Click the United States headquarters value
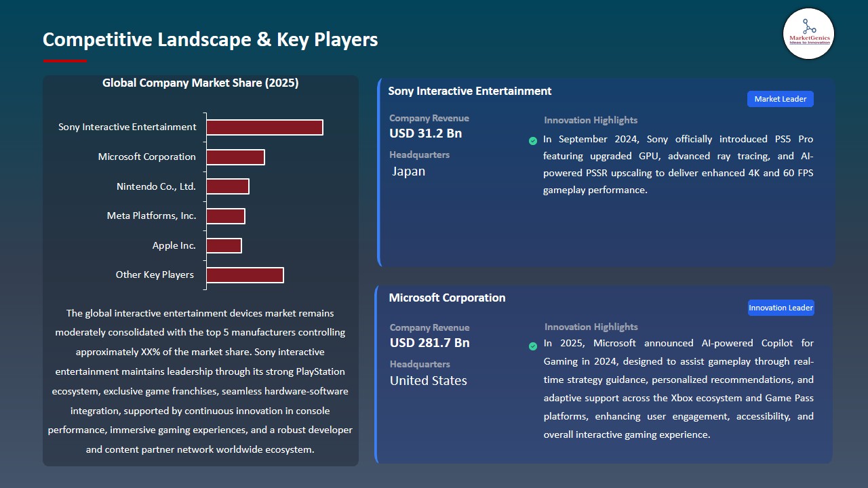The image size is (868, 488). [429, 381]
